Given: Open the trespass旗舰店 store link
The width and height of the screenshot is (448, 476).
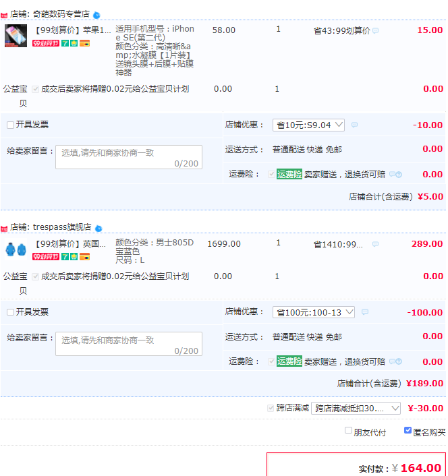Looking at the screenshot, I should click(62, 227).
